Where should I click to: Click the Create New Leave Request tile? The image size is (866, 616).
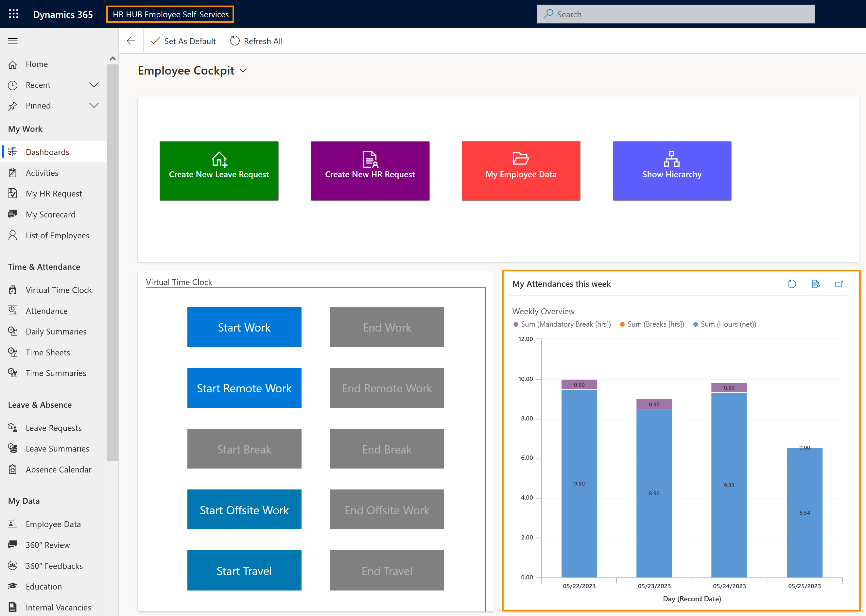[219, 171]
